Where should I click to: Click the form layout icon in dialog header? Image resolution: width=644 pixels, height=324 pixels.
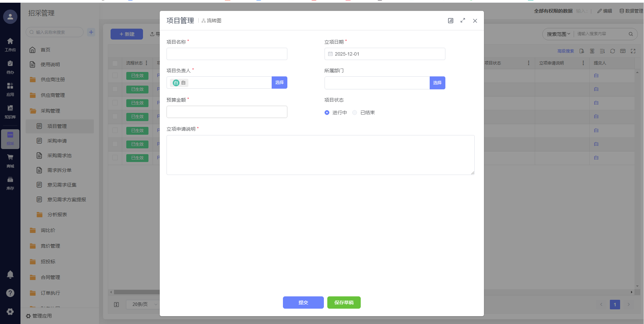tap(450, 20)
